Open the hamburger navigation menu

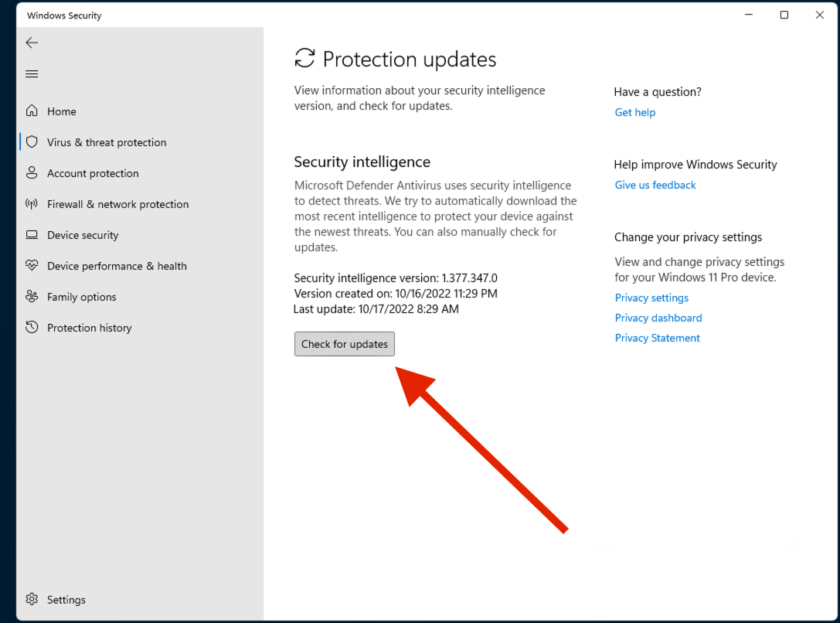32,74
